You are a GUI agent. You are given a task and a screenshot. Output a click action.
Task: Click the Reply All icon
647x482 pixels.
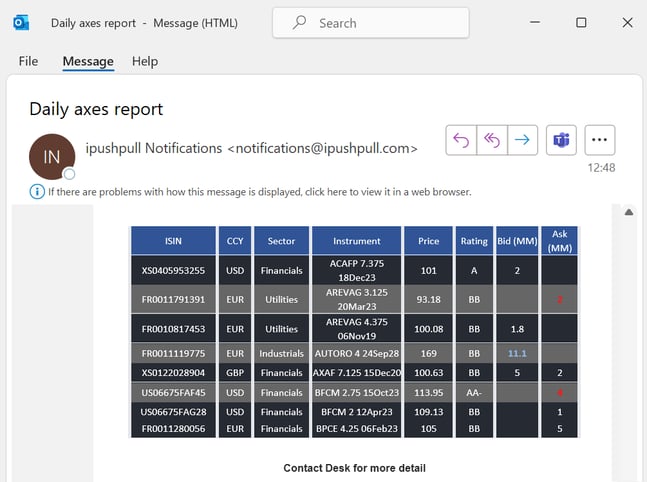click(x=492, y=140)
